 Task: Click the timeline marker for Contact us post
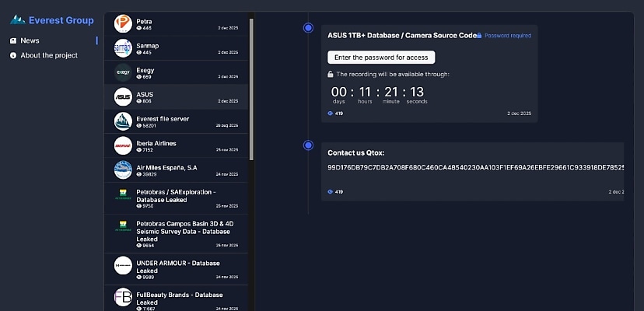(308, 145)
